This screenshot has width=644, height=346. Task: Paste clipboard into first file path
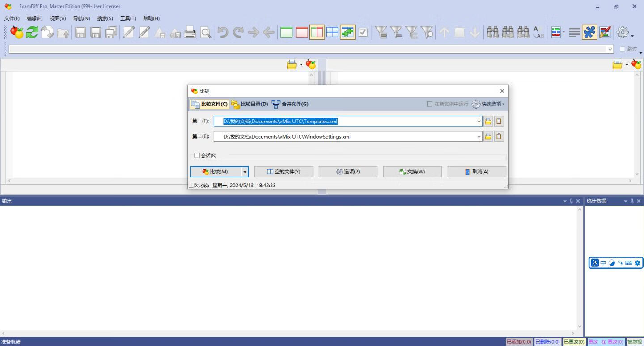499,121
